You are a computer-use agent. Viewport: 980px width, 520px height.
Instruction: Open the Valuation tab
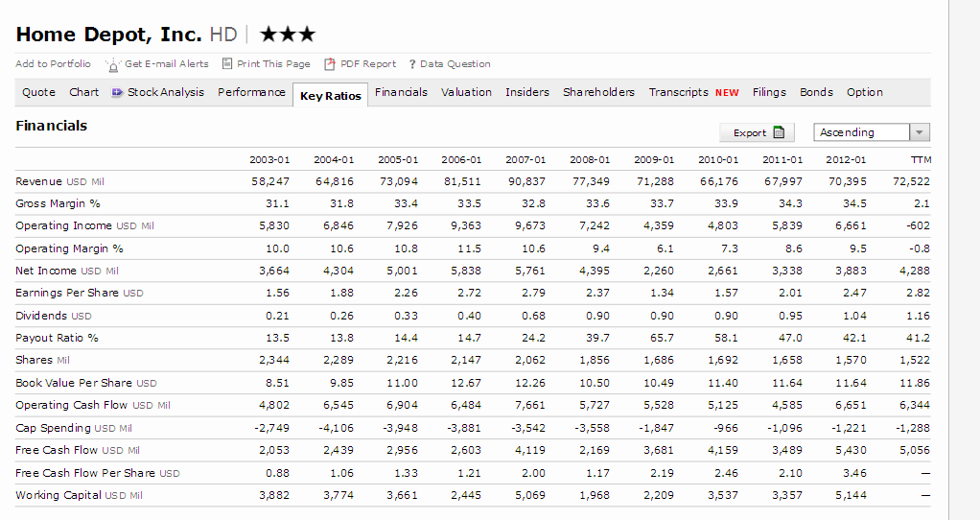[466, 92]
